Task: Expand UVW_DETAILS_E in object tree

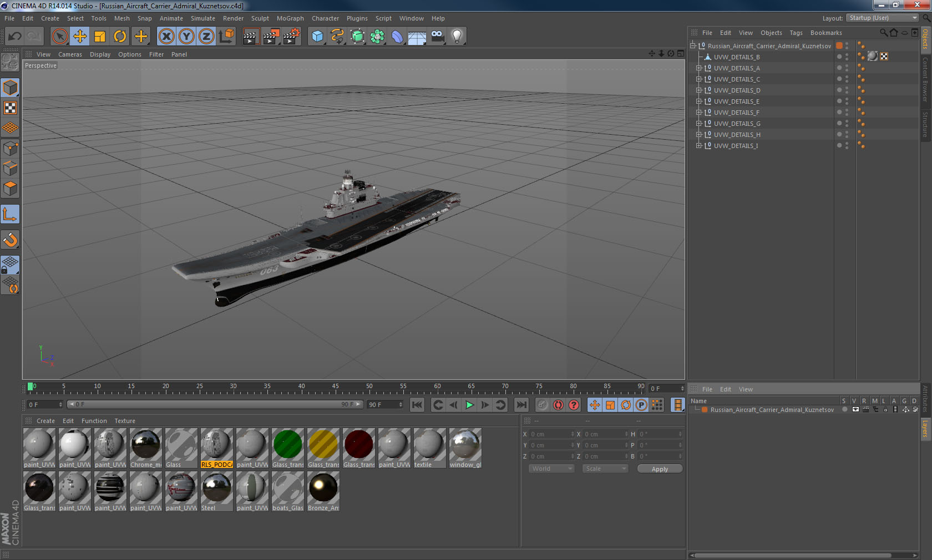Action: point(699,101)
